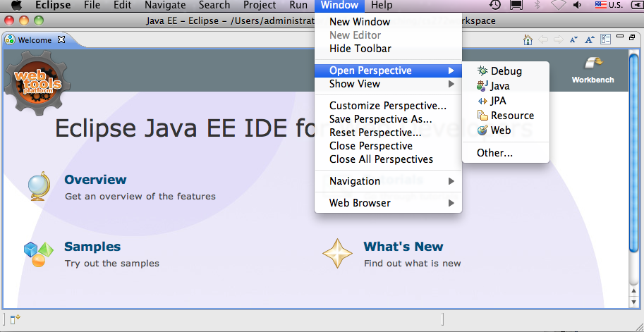Select Customize Perspective... item
The image size is (644, 332).
(x=388, y=106)
